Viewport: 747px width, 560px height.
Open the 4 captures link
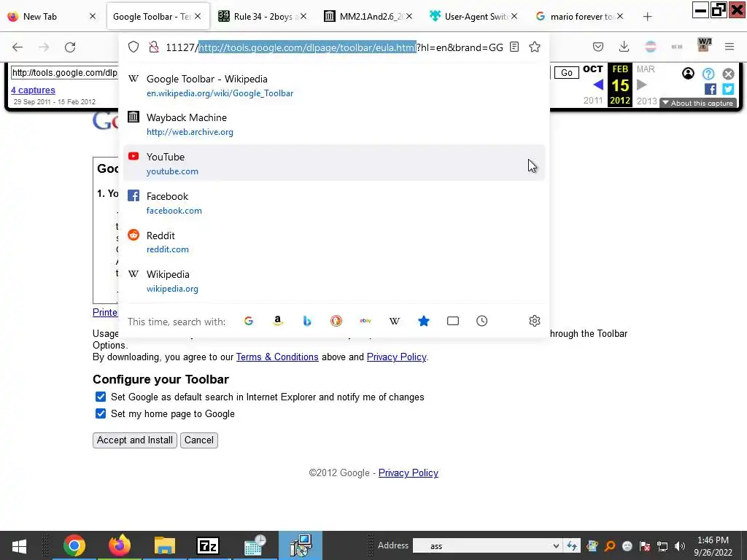click(x=33, y=90)
